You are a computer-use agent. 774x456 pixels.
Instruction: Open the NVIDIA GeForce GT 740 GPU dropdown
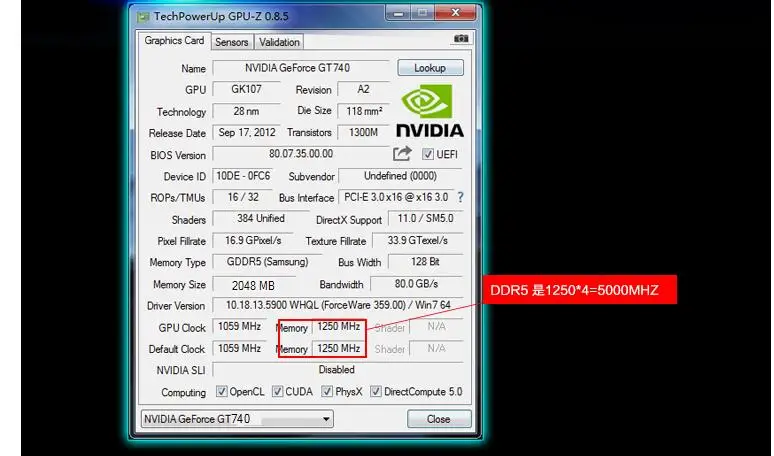pos(237,419)
